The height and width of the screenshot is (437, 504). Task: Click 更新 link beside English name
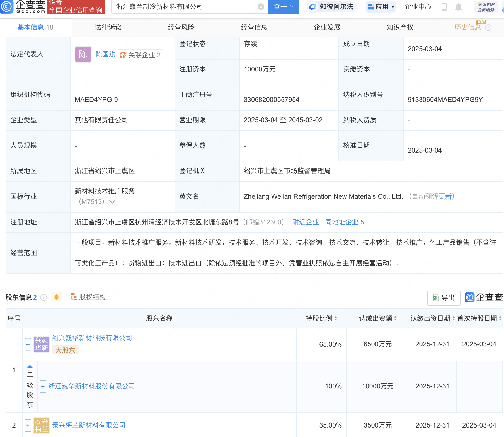445,196
